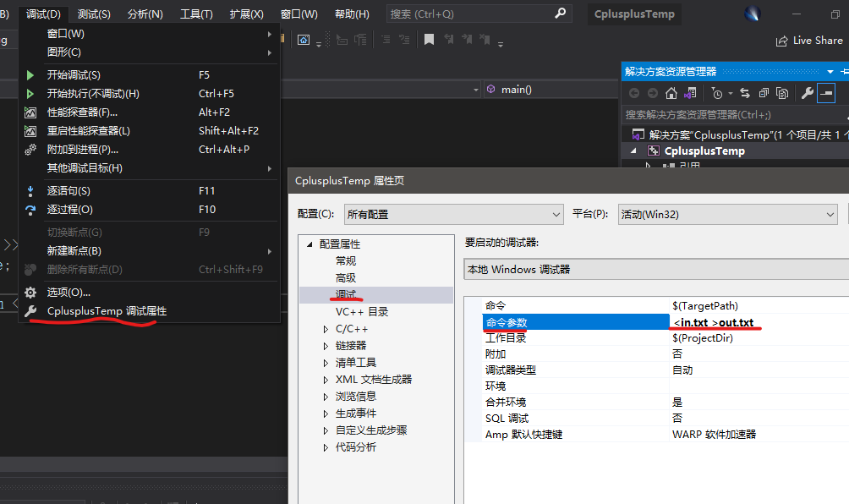
Task: Click the solution icon in Solution Explorer tree
Action: pyautogui.click(x=638, y=134)
